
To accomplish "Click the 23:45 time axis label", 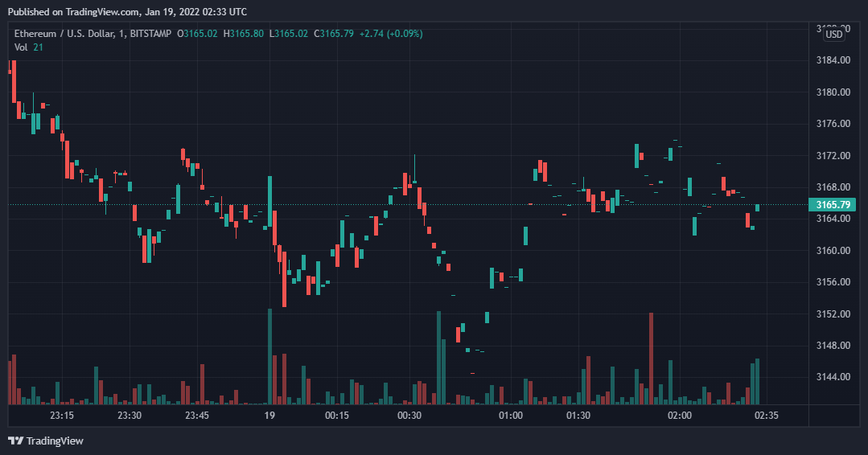I will click(x=197, y=416).
